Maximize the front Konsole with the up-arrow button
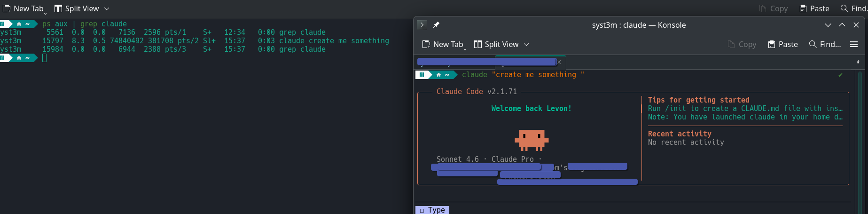The width and height of the screenshot is (868, 214). tap(842, 25)
